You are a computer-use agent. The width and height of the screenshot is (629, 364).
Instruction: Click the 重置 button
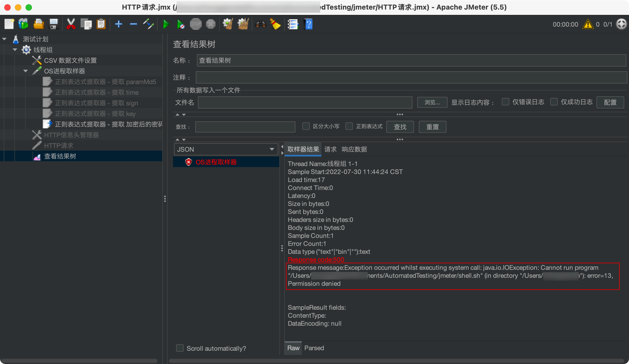432,127
